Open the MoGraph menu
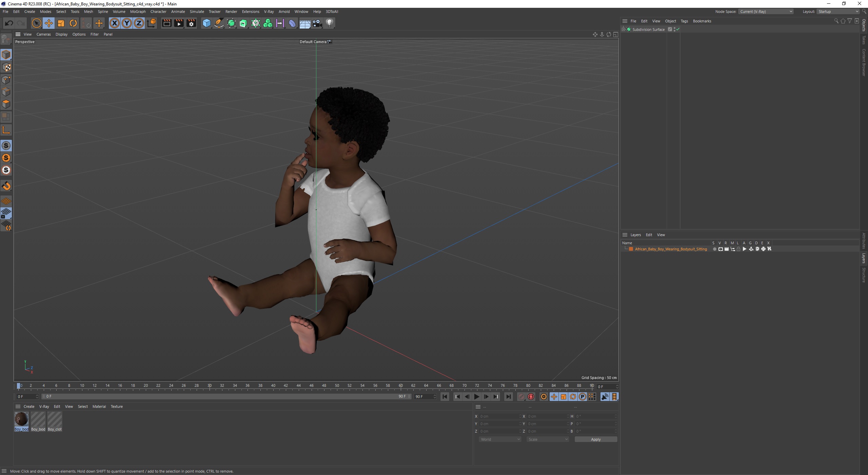Viewport: 868px width, 475px height. [x=138, y=12]
